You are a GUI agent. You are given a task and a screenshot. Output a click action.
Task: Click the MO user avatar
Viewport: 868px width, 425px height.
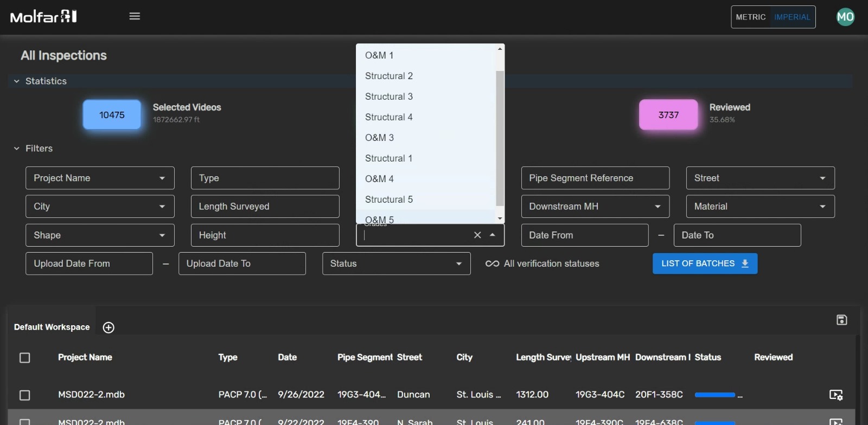tap(845, 17)
